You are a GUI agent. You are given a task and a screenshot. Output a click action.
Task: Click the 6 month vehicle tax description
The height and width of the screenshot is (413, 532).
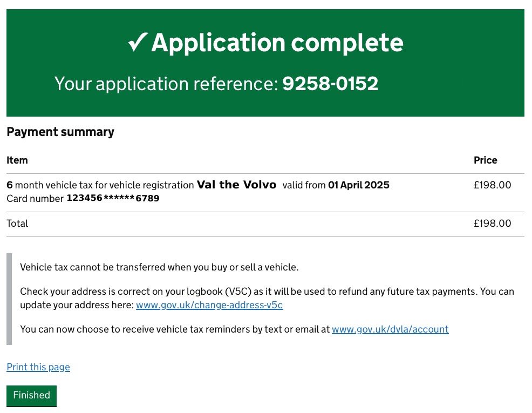click(x=100, y=185)
